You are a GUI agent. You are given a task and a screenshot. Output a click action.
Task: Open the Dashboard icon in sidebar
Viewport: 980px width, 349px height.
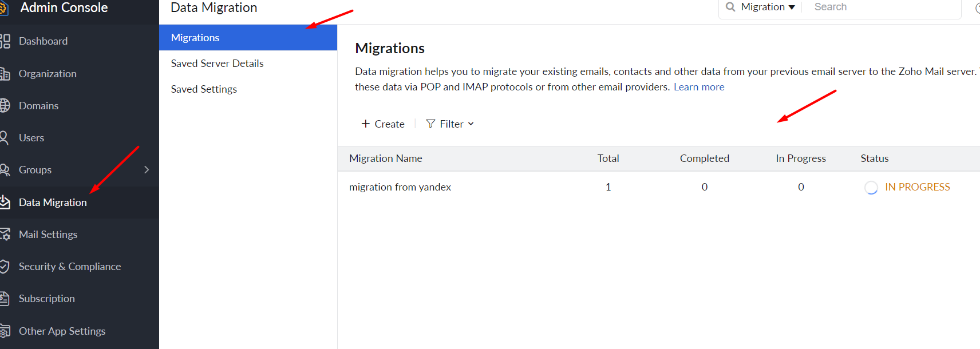(5, 41)
